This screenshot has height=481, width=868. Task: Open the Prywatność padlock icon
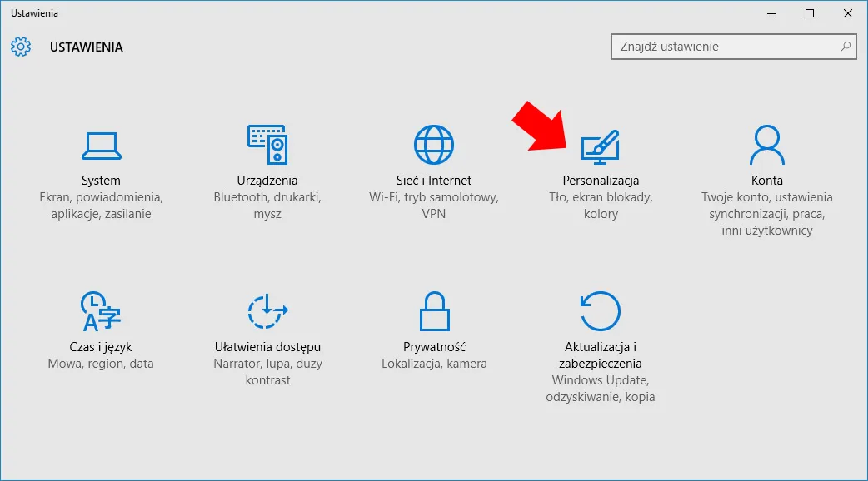[x=435, y=311]
